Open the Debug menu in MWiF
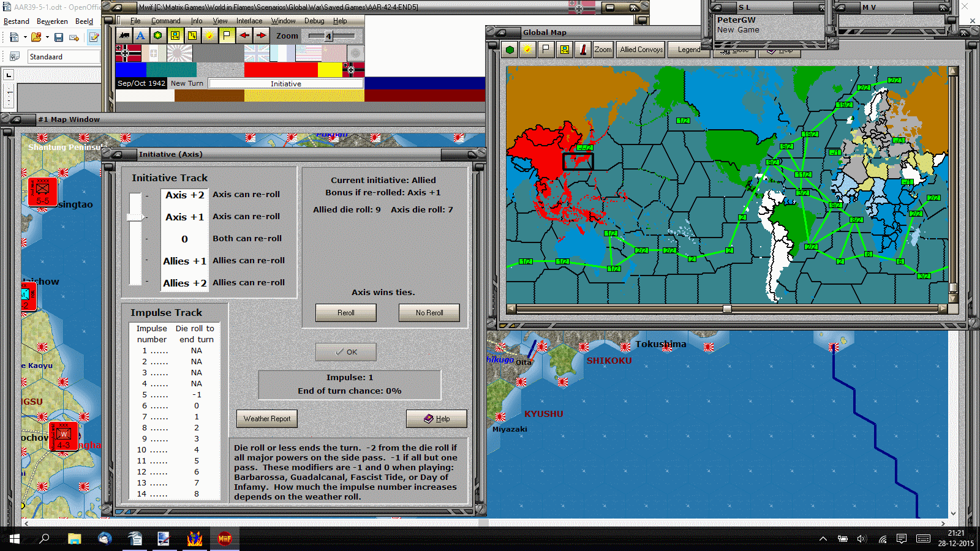The width and height of the screenshot is (980, 551). (x=314, y=21)
